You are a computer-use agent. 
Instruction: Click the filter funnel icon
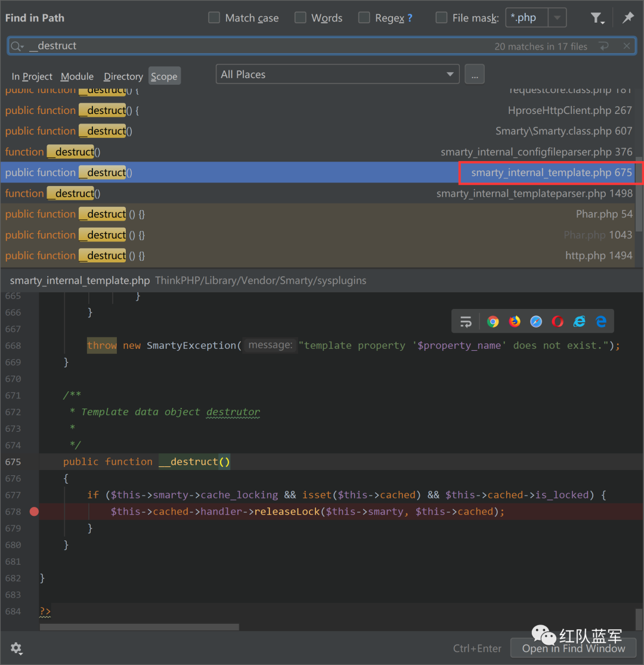pyautogui.click(x=597, y=18)
